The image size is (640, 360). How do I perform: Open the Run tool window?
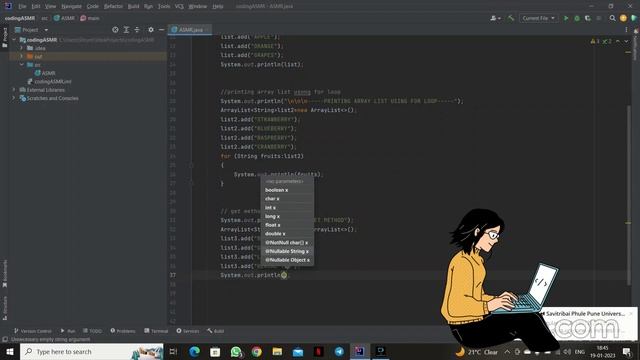[68, 331]
